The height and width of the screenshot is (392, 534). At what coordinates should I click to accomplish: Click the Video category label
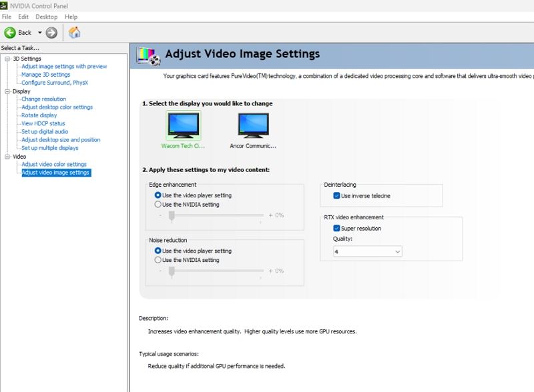(19, 157)
